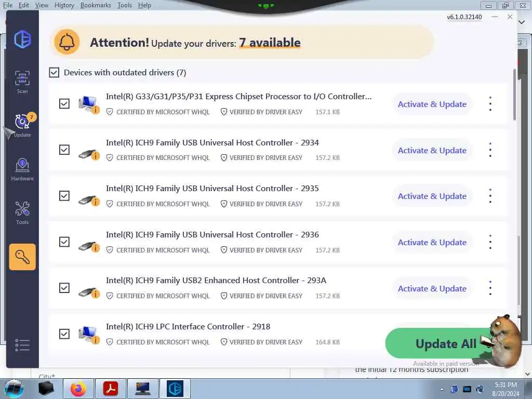The height and width of the screenshot is (399, 532).
Task: Click the USB Host Controller 2935 device icon
Action: pos(89,201)
